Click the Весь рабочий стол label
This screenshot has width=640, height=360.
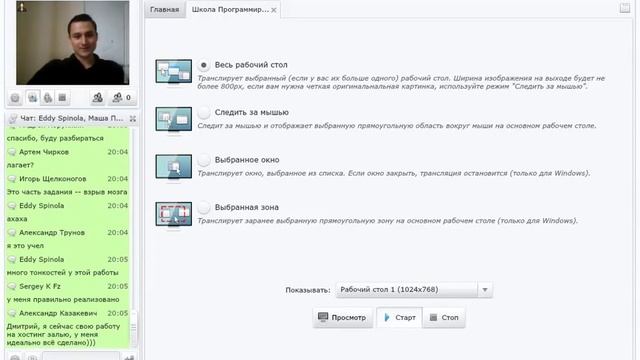pyautogui.click(x=251, y=65)
